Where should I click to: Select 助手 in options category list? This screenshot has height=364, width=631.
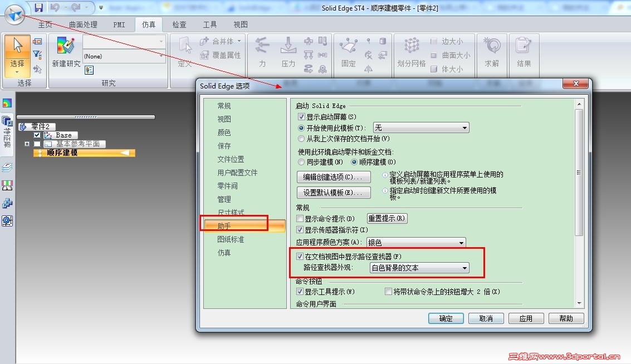244,225
